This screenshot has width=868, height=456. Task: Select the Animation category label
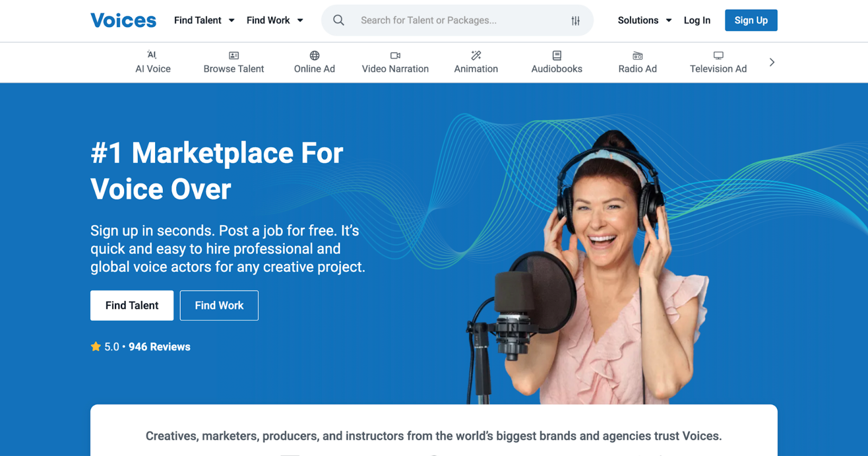coord(476,69)
